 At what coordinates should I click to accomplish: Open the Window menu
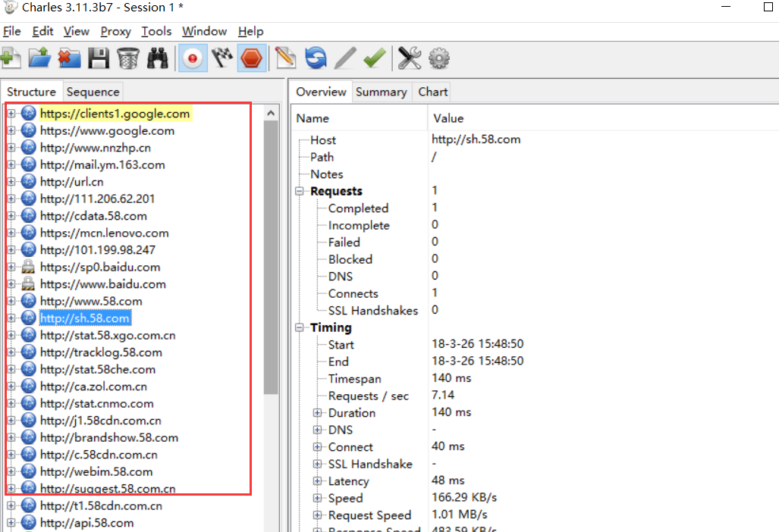[204, 31]
